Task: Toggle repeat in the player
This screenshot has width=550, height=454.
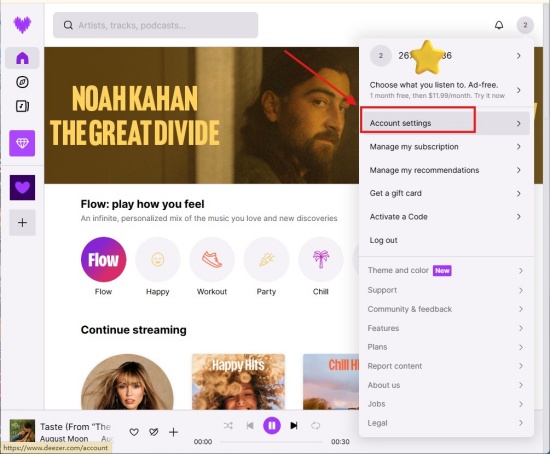Action: (x=315, y=426)
